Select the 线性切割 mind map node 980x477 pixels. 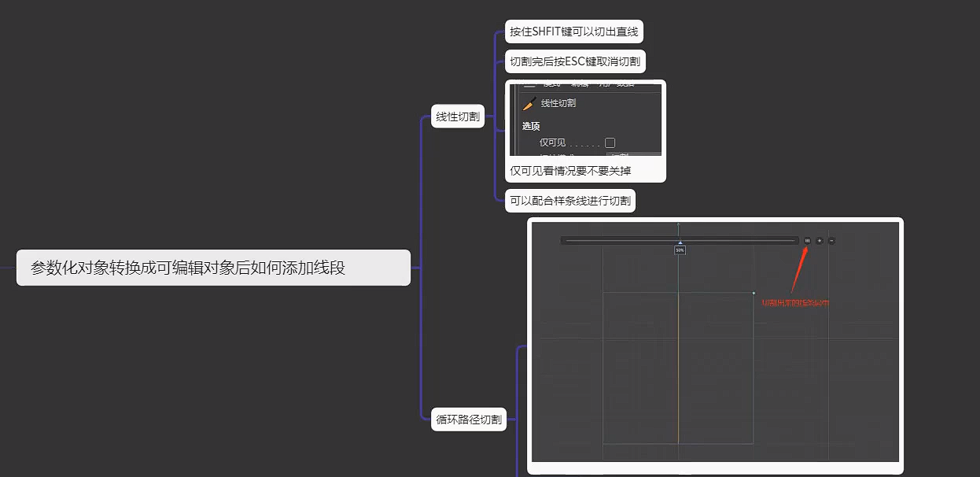pyautogui.click(x=458, y=116)
